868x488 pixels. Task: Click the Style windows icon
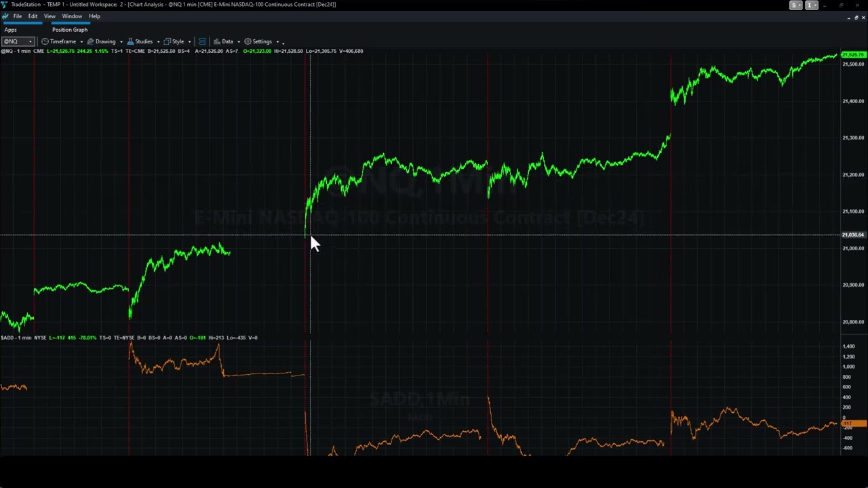[167, 41]
